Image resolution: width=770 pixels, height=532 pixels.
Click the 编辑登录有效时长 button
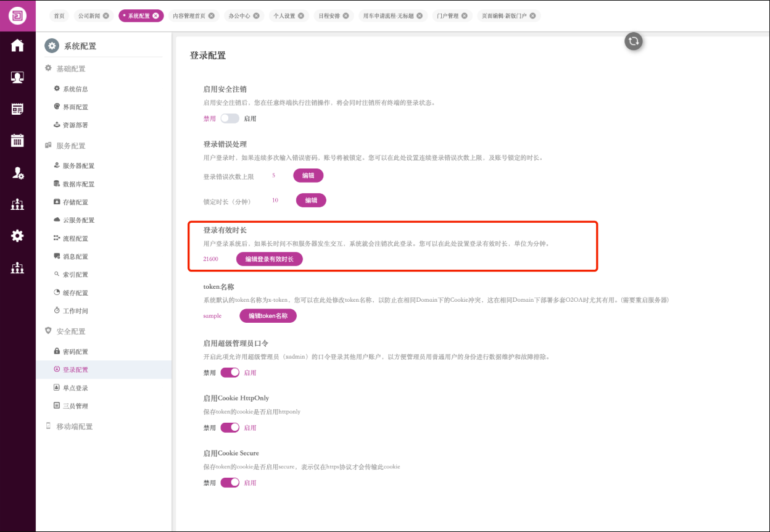click(x=269, y=259)
